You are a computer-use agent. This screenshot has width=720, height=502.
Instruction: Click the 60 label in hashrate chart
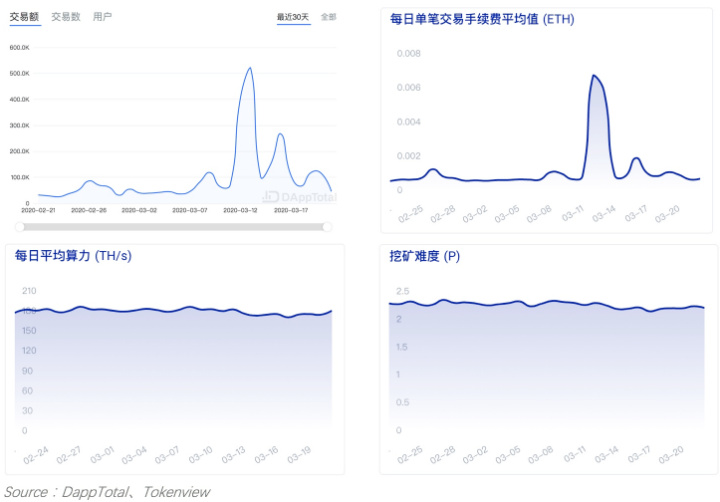pos(28,391)
